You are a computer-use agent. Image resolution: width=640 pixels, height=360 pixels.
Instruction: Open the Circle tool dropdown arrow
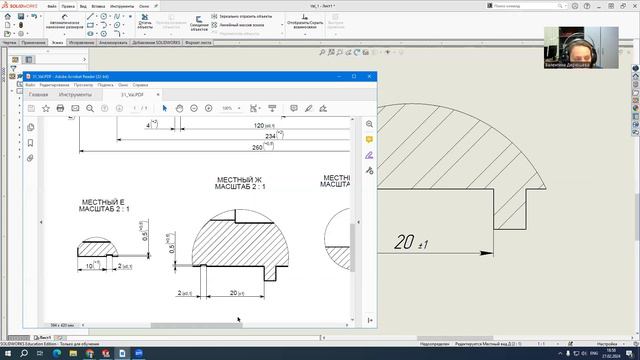click(x=110, y=16)
